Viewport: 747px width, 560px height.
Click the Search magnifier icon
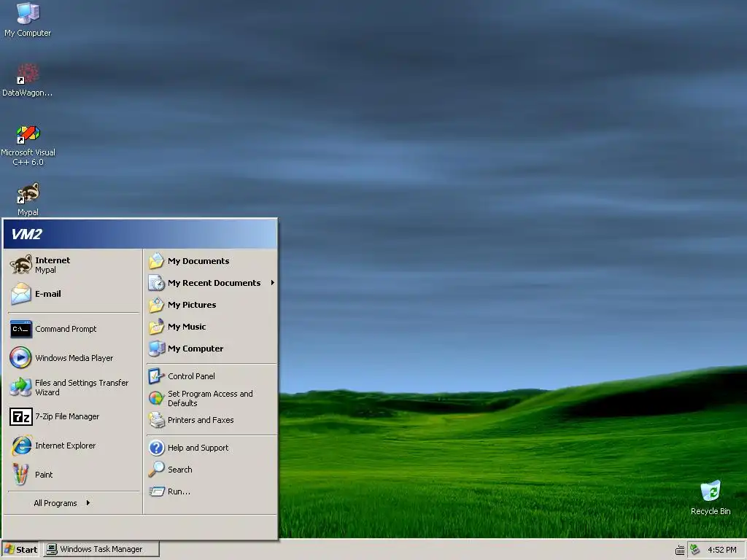[156, 470]
